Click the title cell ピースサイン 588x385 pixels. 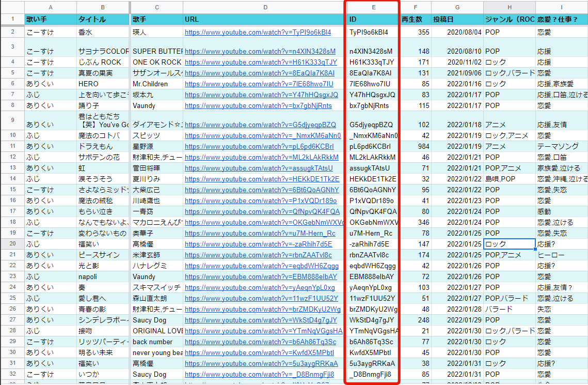point(103,255)
